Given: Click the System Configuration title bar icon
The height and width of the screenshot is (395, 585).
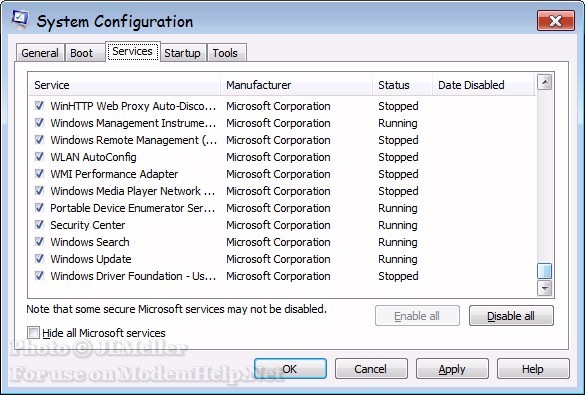Looking at the screenshot, I should click(x=20, y=19).
